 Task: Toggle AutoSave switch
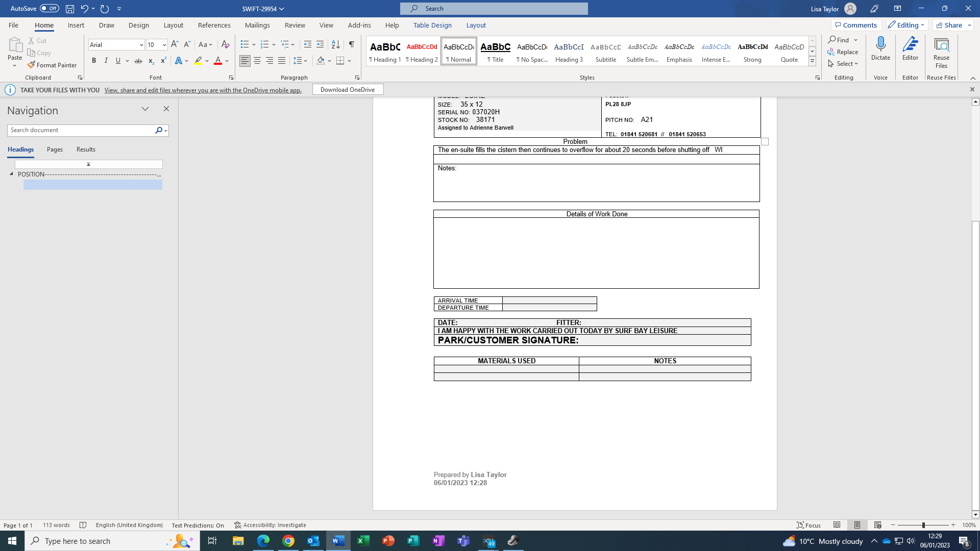point(49,8)
